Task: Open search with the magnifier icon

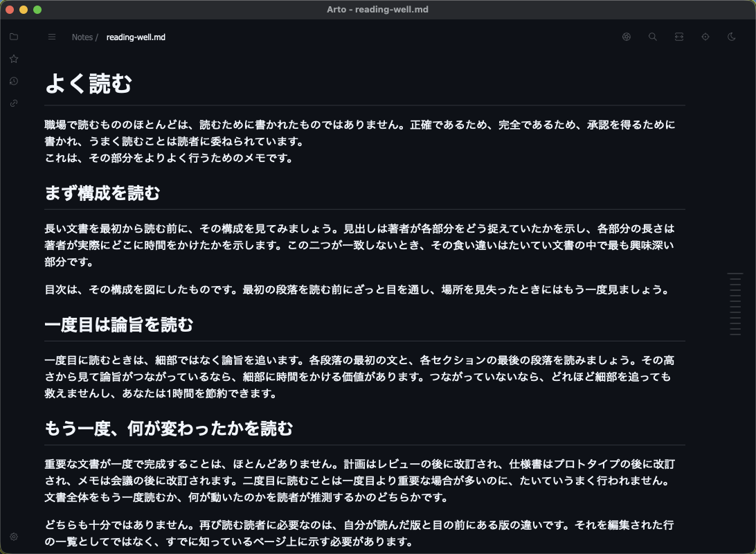Action: (x=653, y=37)
